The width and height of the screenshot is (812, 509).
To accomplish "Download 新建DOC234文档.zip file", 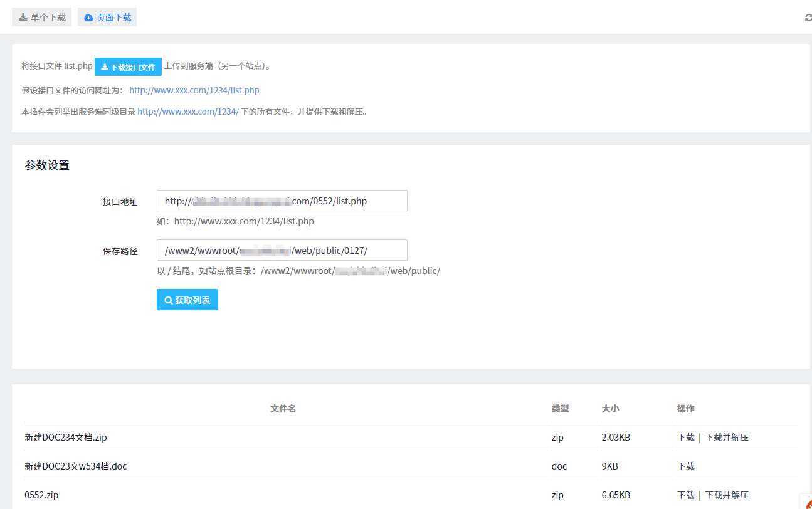I will coord(685,438).
